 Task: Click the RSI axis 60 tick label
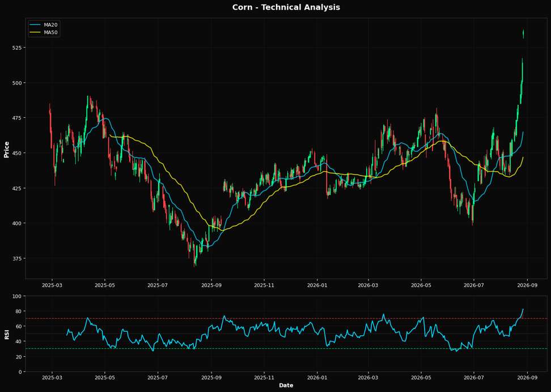[18, 326]
